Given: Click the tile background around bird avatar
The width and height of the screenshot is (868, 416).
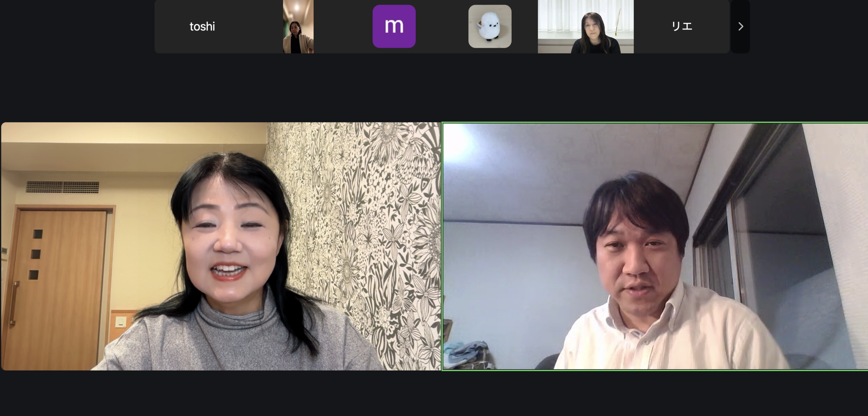Looking at the screenshot, I should [x=524, y=26].
